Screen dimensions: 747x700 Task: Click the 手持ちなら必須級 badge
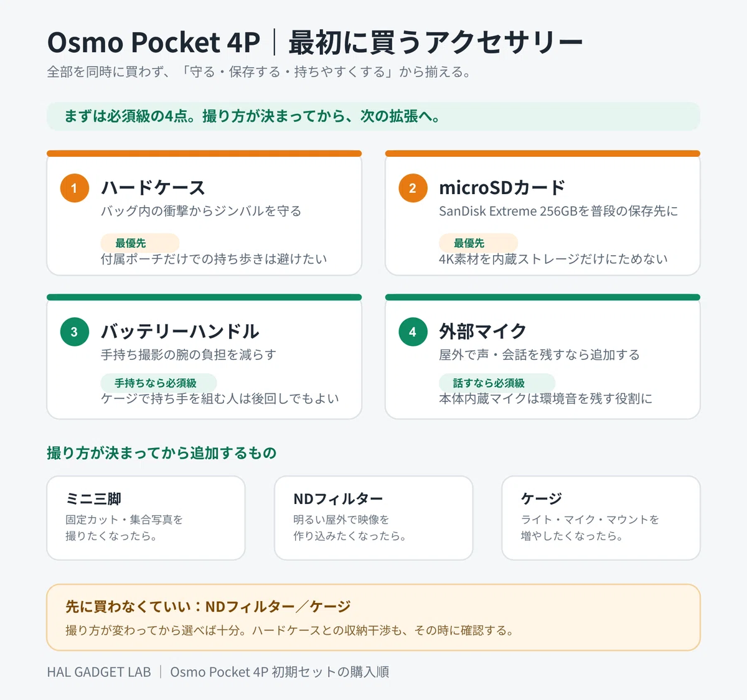[159, 383]
